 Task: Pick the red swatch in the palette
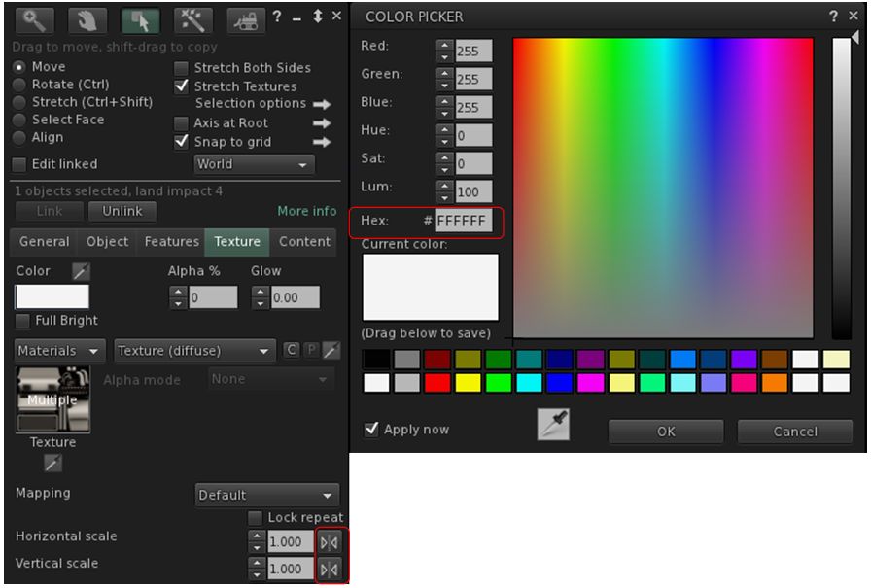point(437,383)
